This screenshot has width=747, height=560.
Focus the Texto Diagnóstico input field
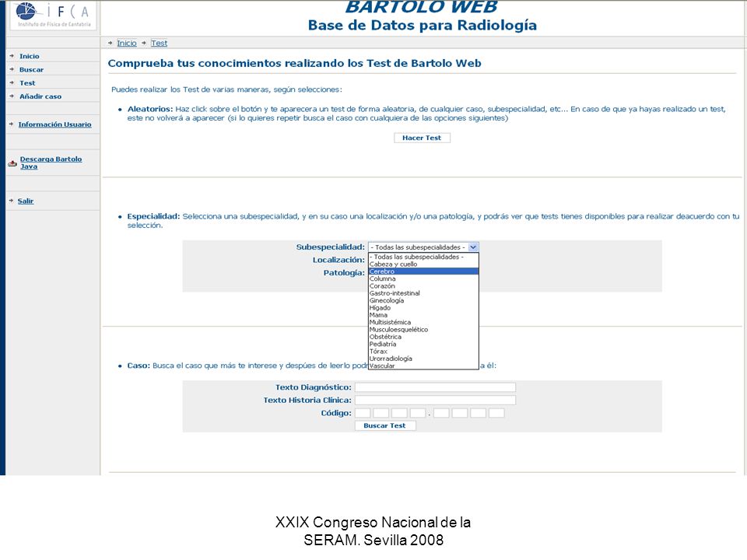click(x=435, y=387)
